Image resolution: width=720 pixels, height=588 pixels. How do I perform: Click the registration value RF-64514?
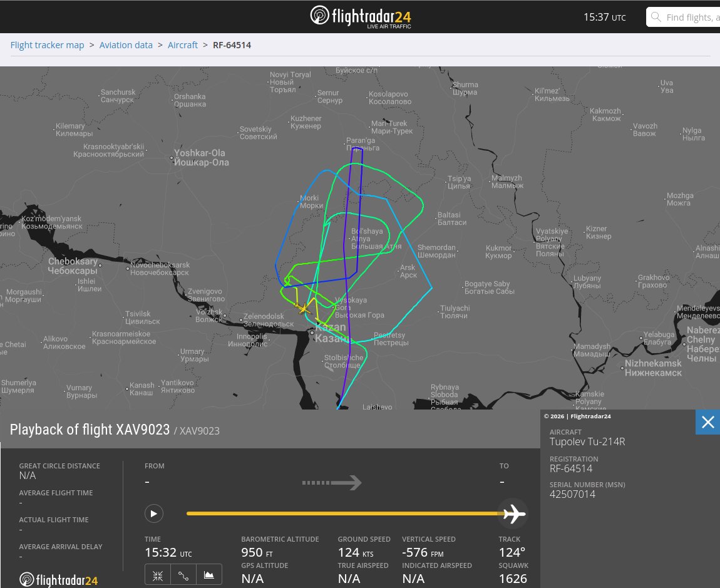coord(571,468)
